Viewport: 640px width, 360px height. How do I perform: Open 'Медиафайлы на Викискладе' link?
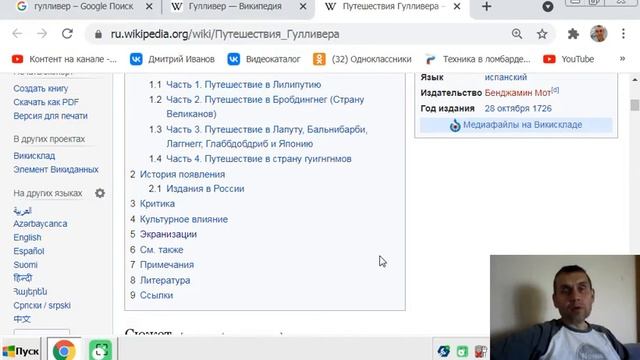pos(522,125)
